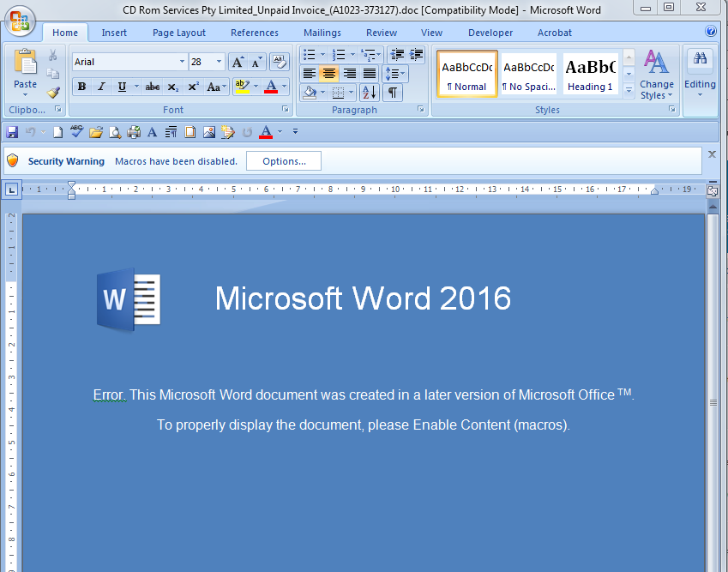Apply red Font Color in ribbon
This screenshot has width=728, height=572.
[x=271, y=87]
